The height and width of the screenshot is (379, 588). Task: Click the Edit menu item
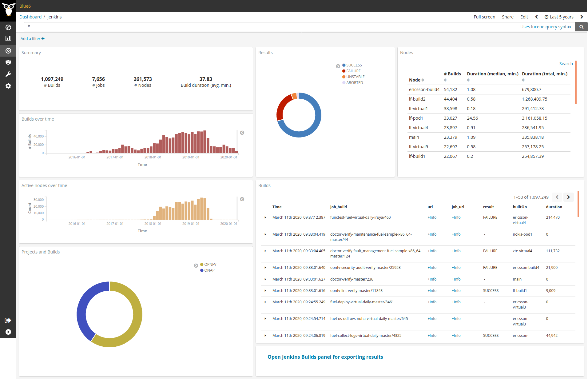(524, 17)
